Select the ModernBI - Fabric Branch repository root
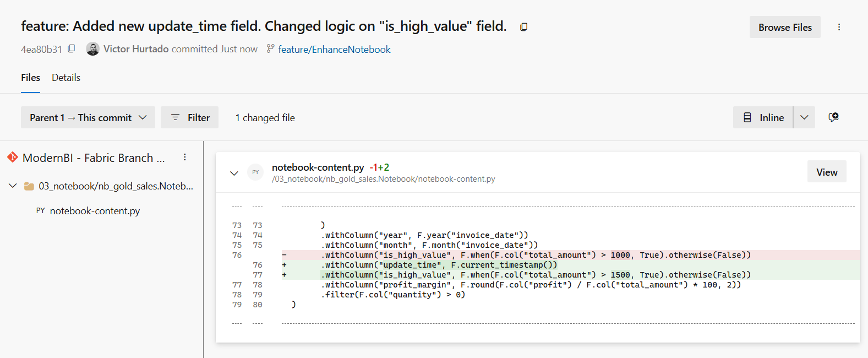The image size is (868, 358). pos(94,158)
